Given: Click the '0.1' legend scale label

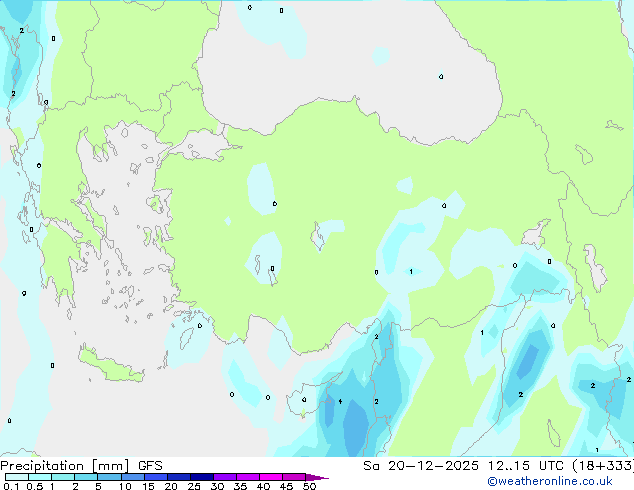Looking at the screenshot, I should (x=11, y=486).
